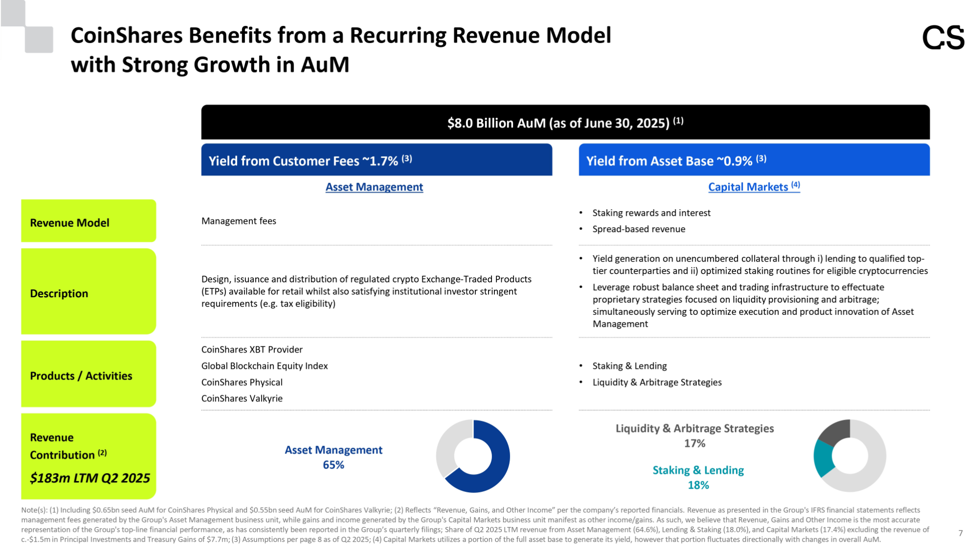Open the Asset Management underlined link
This screenshot has width=980, height=550.
tap(374, 187)
